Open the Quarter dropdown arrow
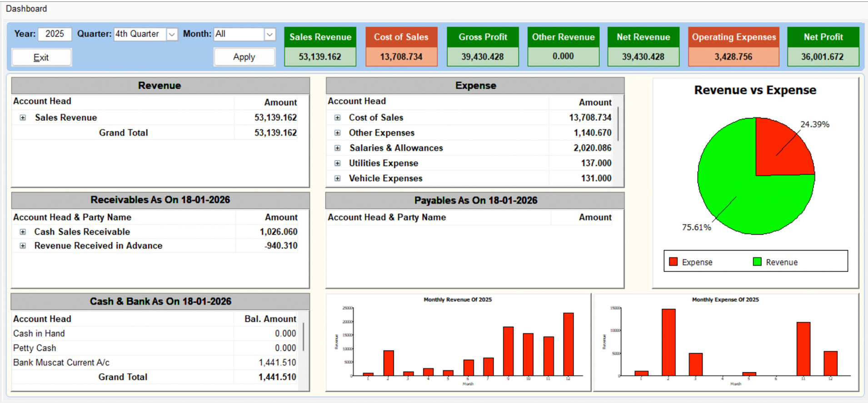This screenshot has width=868, height=404. (x=172, y=34)
